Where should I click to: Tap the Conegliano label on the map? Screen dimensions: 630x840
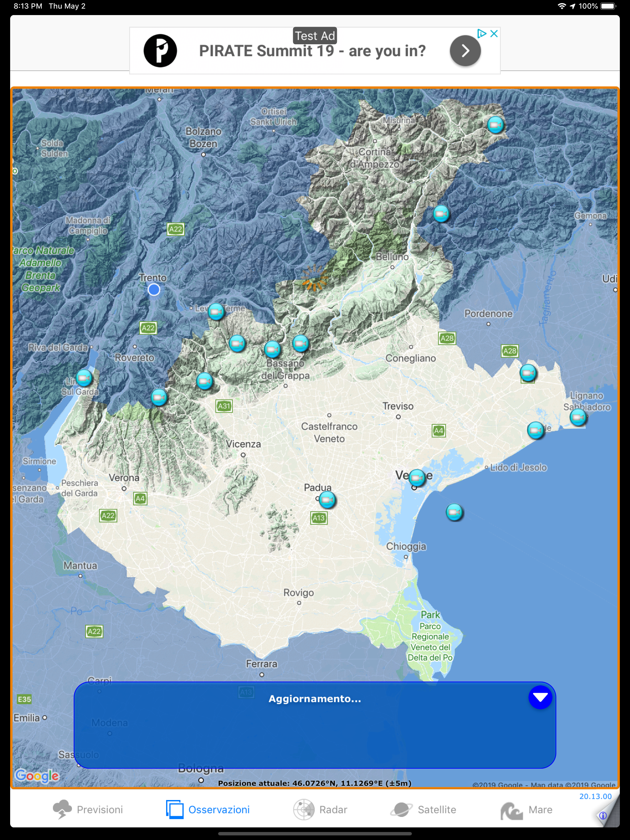click(410, 358)
